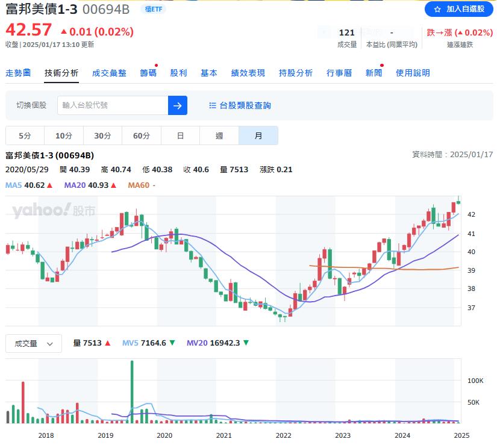Click the 切換個股 label
Image resolution: width=497 pixels, height=448 pixels.
pos(31,105)
